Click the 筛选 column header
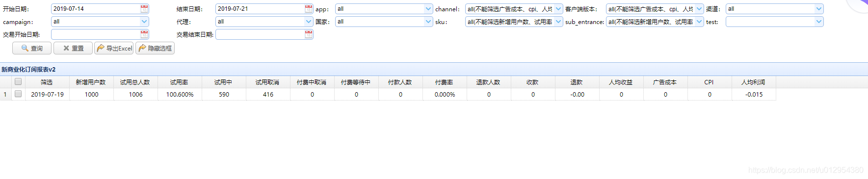 click(47, 82)
